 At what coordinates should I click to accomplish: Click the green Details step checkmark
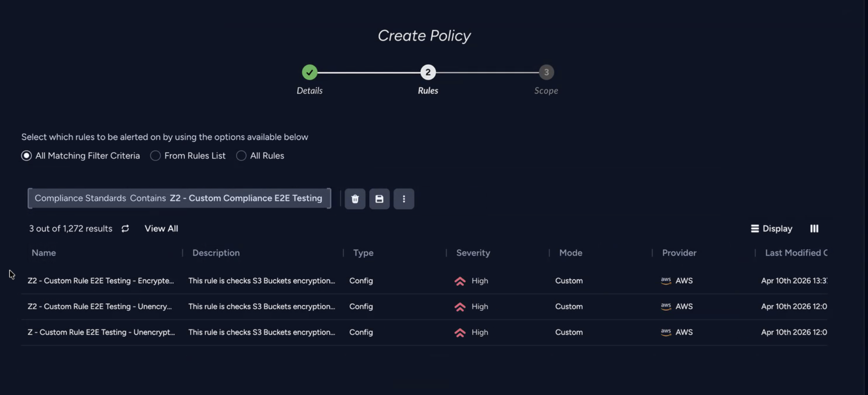pos(310,72)
